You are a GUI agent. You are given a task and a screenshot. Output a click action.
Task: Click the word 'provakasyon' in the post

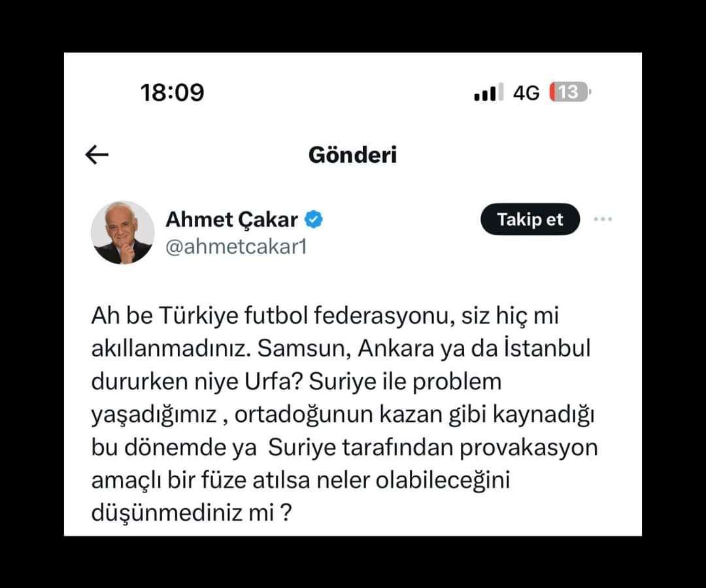[x=529, y=448]
